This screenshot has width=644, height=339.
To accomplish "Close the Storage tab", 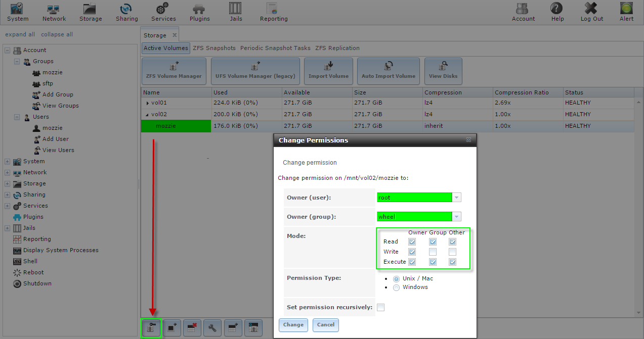I will pyautogui.click(x=175, y=35).
